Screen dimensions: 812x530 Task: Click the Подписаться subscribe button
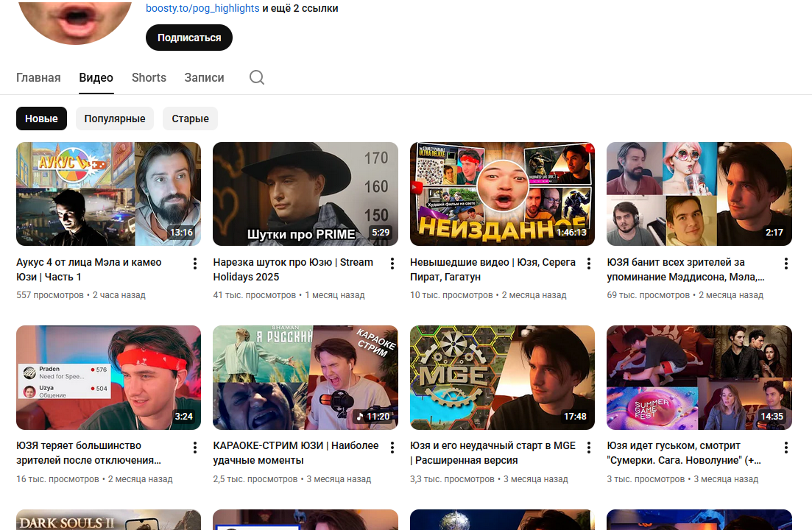pos(189,38)
